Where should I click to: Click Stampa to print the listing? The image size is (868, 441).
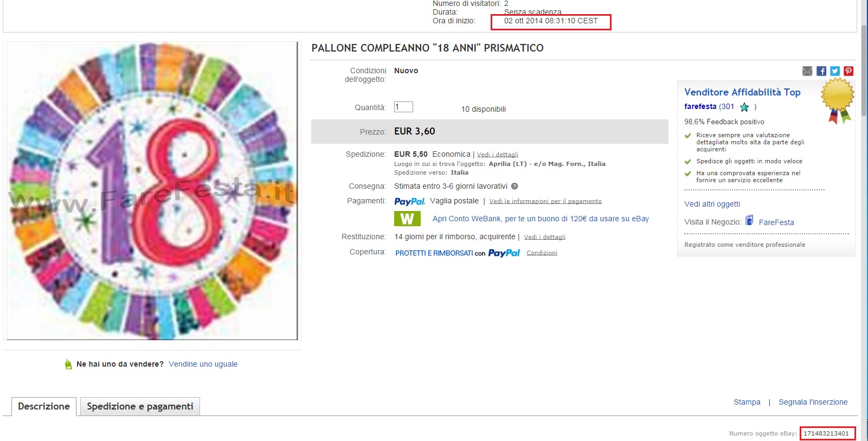point(747,402)
